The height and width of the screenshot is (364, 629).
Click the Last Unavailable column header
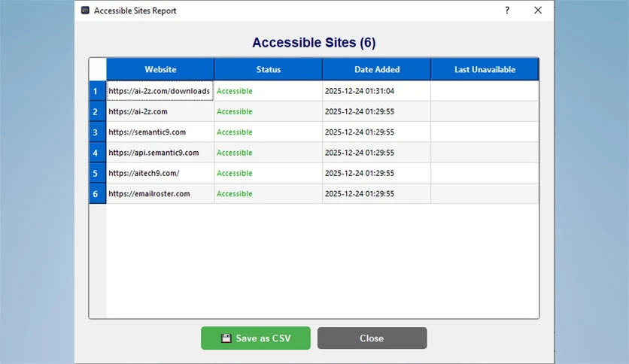click(485, 69)
